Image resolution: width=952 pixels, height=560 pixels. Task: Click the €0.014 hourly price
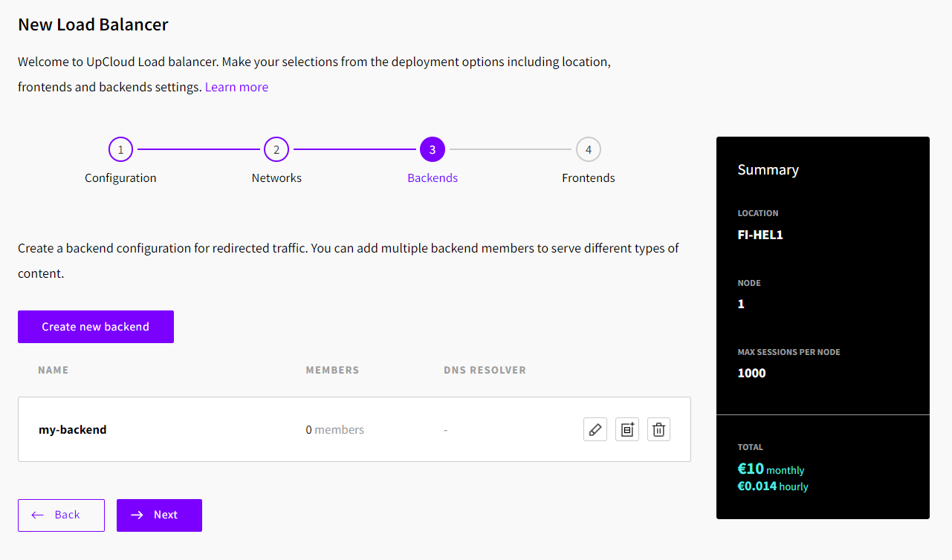click(773, 486)
